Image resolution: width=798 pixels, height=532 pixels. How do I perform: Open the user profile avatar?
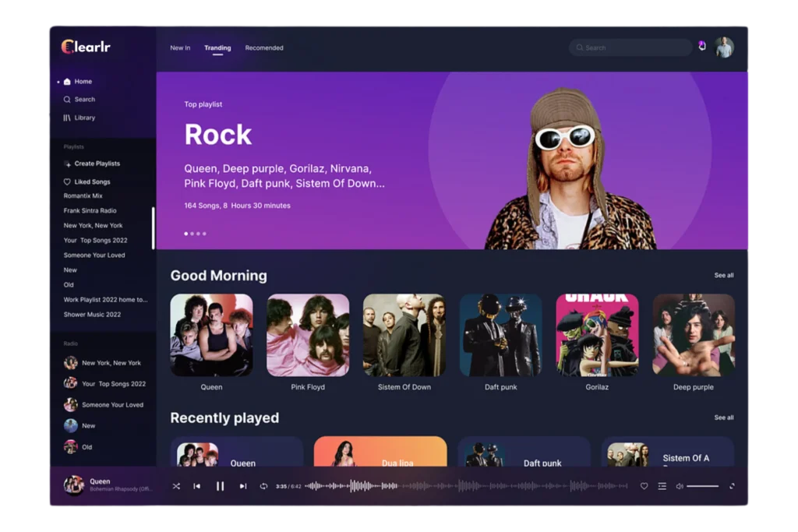point(724,48)
